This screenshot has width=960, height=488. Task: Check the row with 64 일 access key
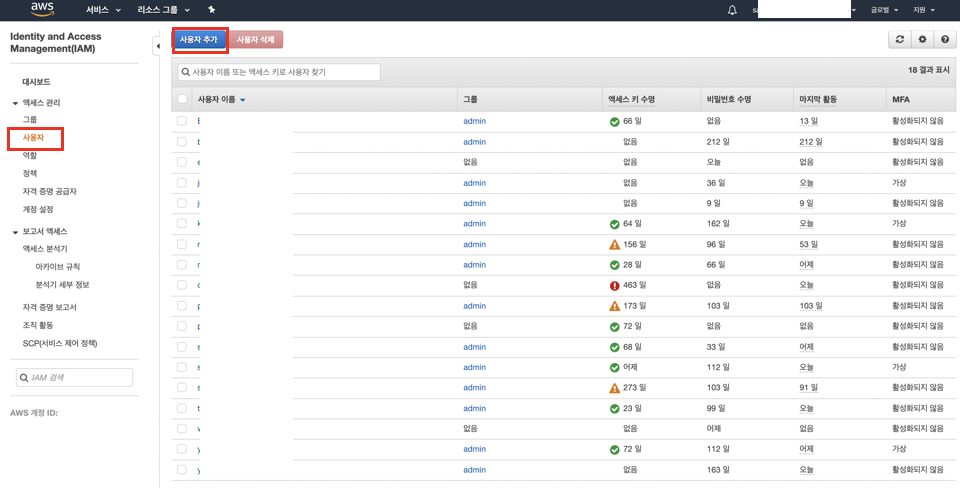tap(182, 223)
